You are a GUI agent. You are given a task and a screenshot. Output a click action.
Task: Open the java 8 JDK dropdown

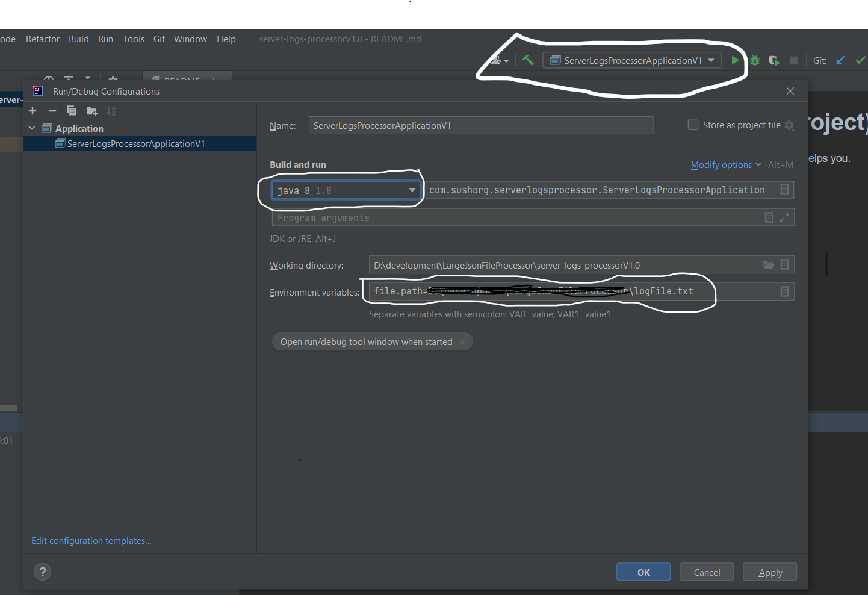[x=346, y=190]
